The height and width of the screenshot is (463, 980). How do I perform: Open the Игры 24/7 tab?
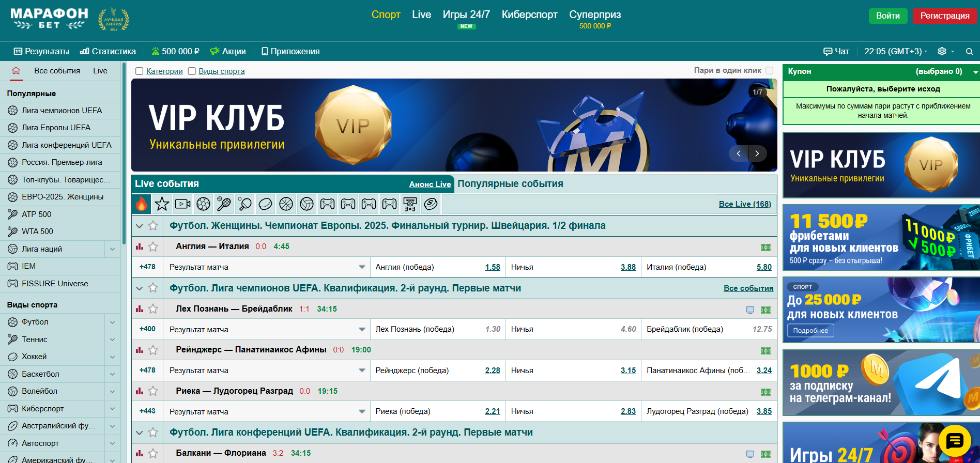click(x=466, y=19)
